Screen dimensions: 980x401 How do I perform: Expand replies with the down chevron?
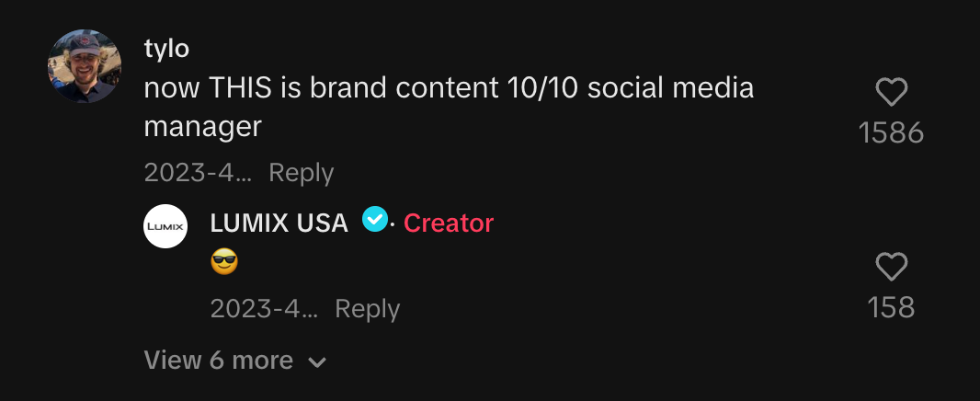pos(317,362)
